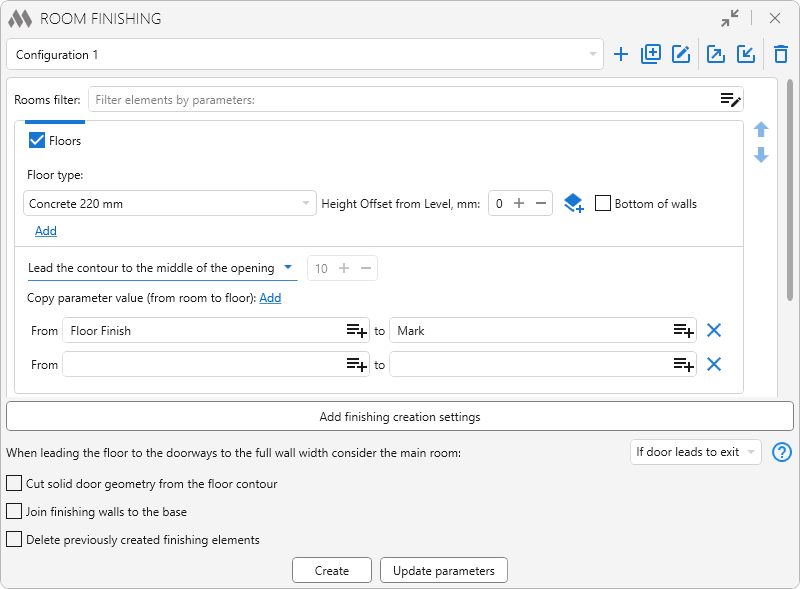Viewport: 800px width, 589px height.
Task: Click the Height Offset value field
Action: tap(499, 203)
